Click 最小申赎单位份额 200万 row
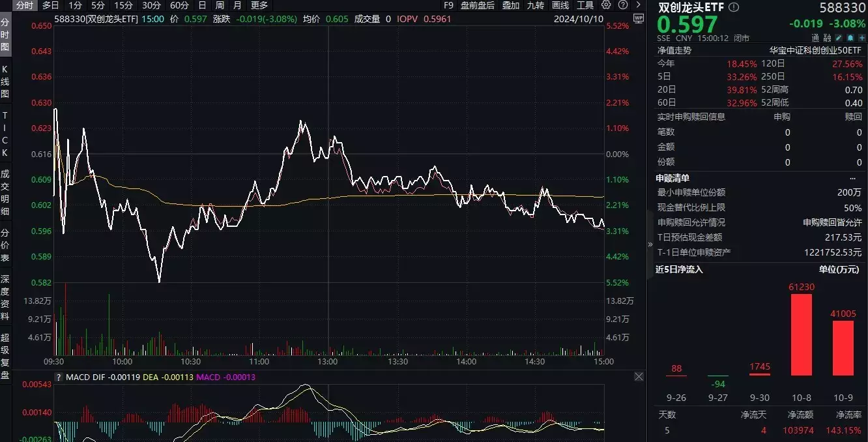This screenshot has width=868, height=442. [x=759, y=192]
